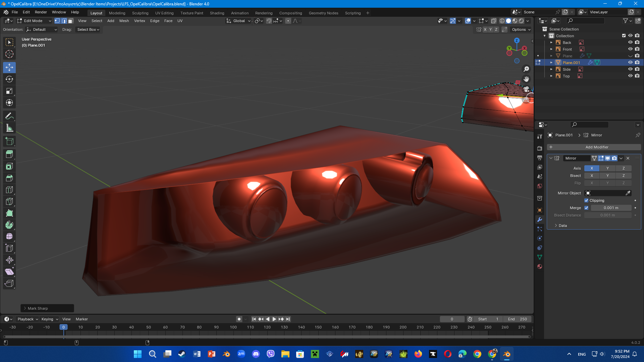The height and width of the screenshot is (362, 644).
Task: Open the Mesh menu
Action: (124, 21)
